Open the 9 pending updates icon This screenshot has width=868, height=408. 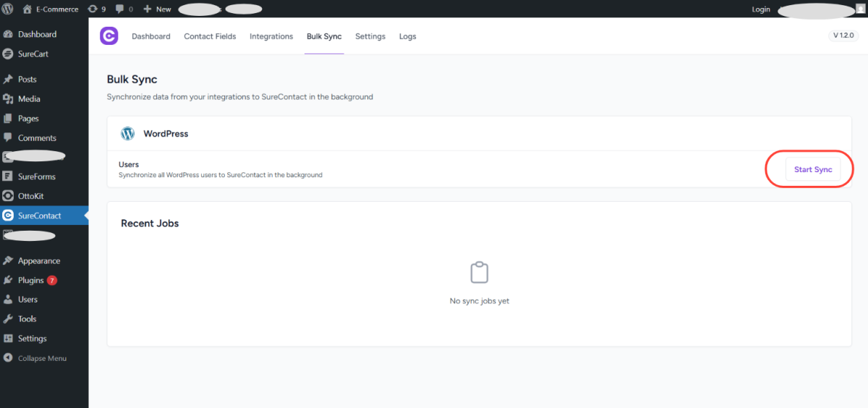click(96, 9)
